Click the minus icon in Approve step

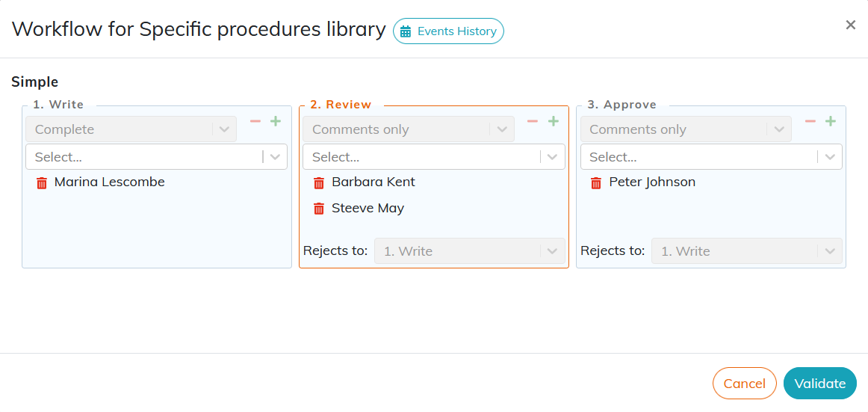810,121
